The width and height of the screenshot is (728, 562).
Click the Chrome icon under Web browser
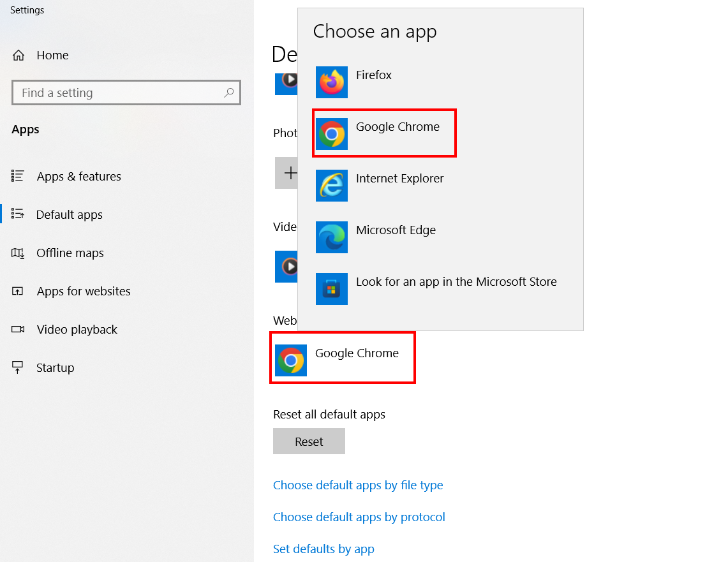tap(291, 360)
